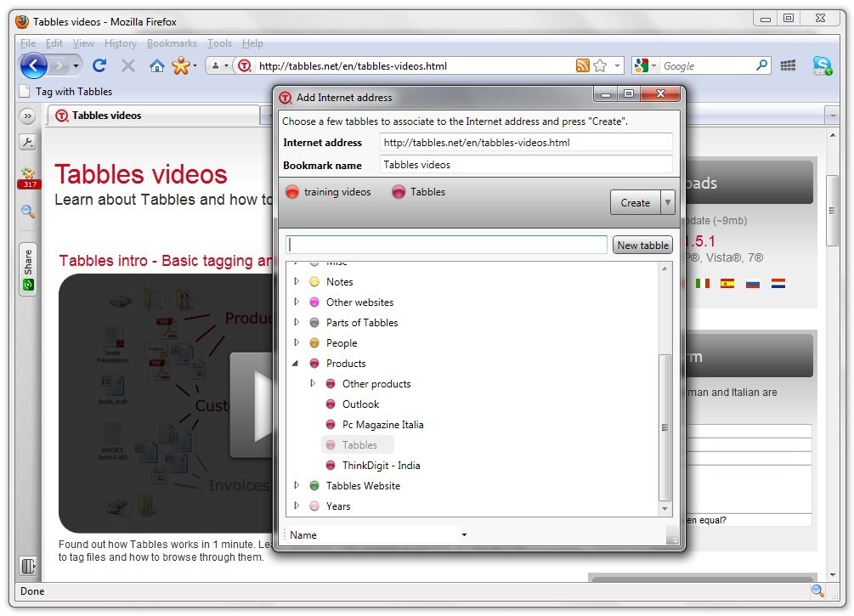
Task: Go back with Firefox back arrow
Action: (33, 66)
